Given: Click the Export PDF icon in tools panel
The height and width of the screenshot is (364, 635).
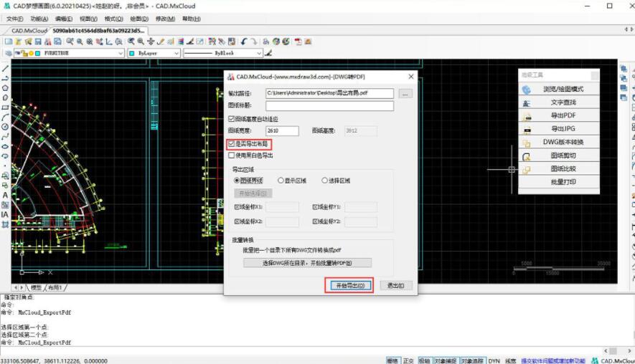Looking at the screenshot, I should coord(527,116).
